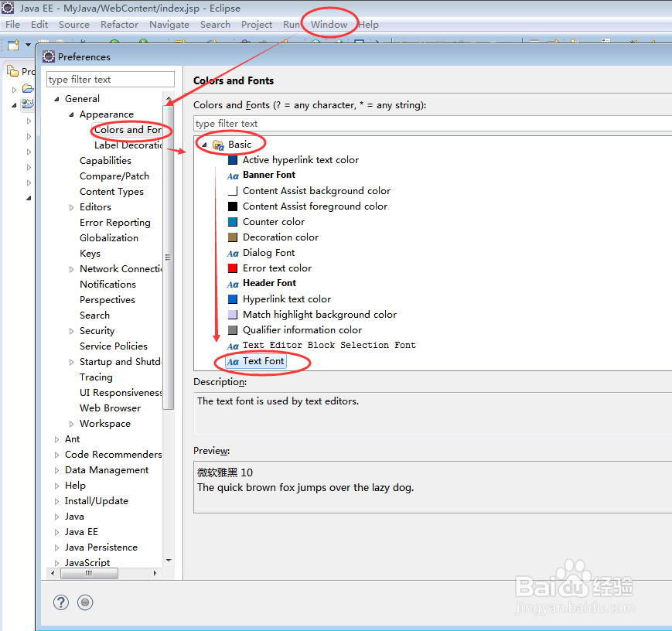Screen dimensions: 672x631
Task: Collapse the Basic category
Action: tap(204, 145)
